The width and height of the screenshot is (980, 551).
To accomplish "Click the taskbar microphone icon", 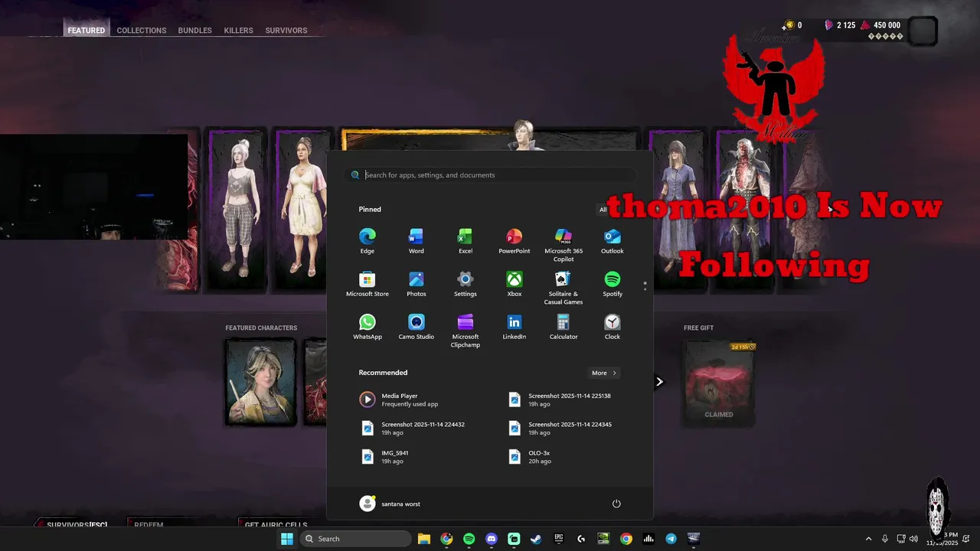I will tap(885, 539).
